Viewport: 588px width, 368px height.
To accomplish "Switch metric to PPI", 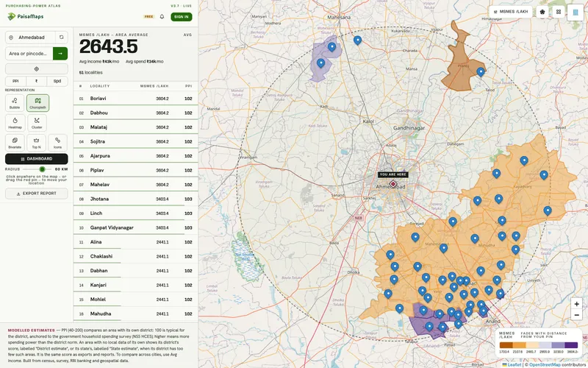I will coord(15,81).
